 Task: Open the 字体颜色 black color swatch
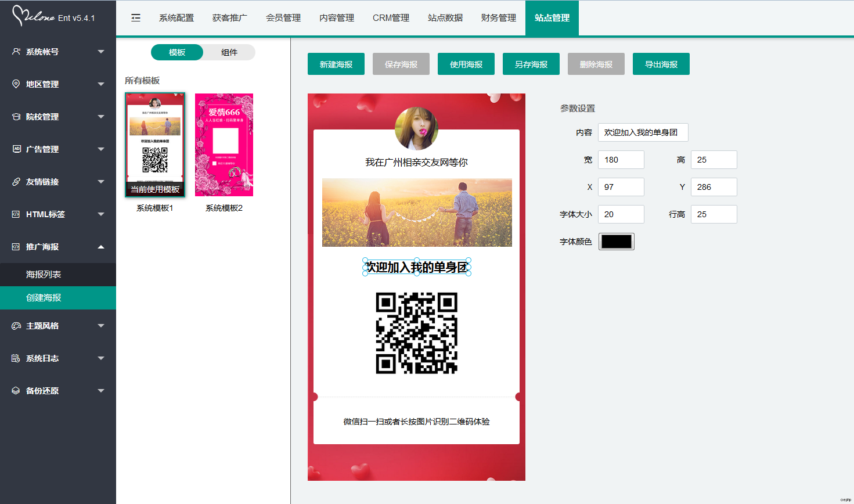click(617, 242)
